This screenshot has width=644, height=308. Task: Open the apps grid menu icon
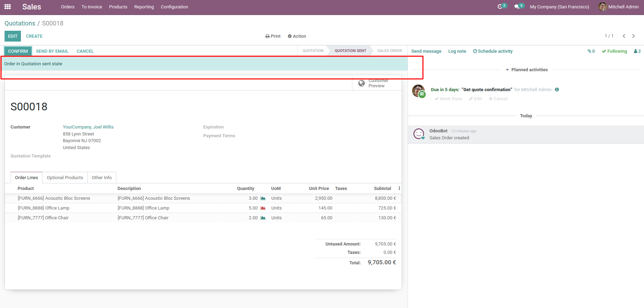(7, 7)
